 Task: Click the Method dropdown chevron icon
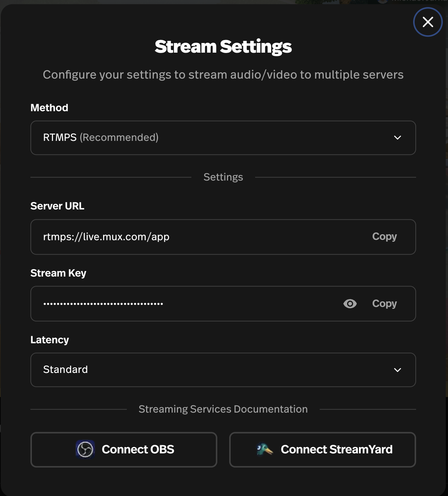point(398,138)
